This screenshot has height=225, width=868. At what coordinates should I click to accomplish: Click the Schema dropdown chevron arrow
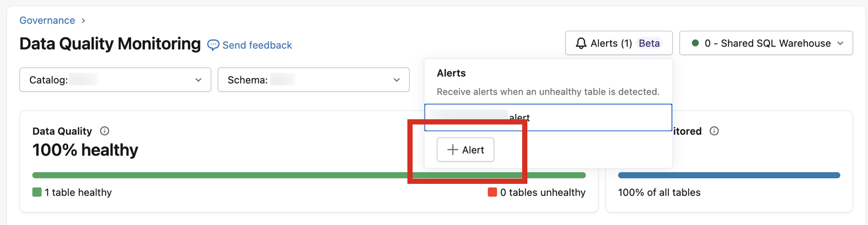(x=396, y=80)
